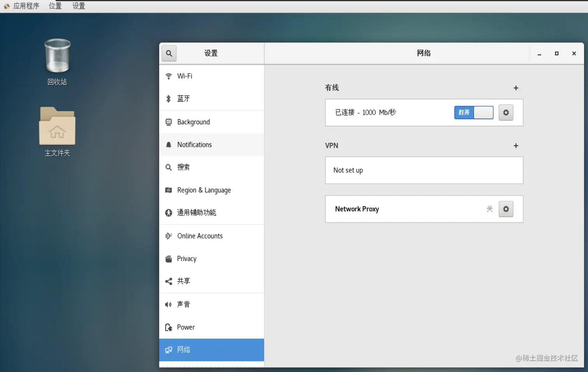Select Notifications in the settings sidebar
This screenshot has width=588, height=372.
coord(212,145)
